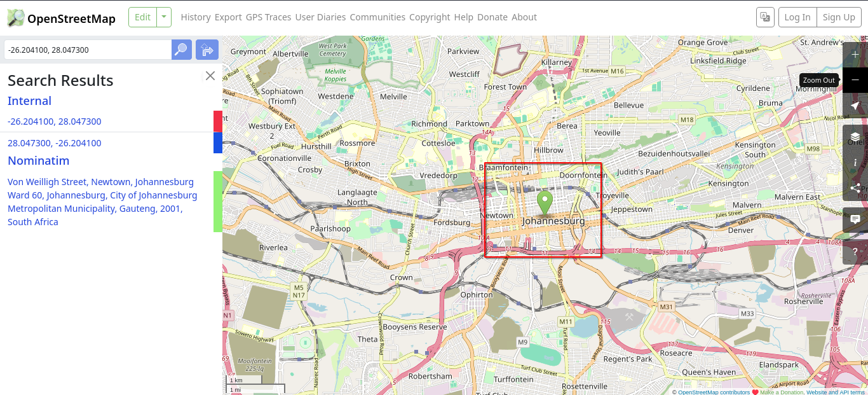Open the Share panel icon

pos(855,188)
